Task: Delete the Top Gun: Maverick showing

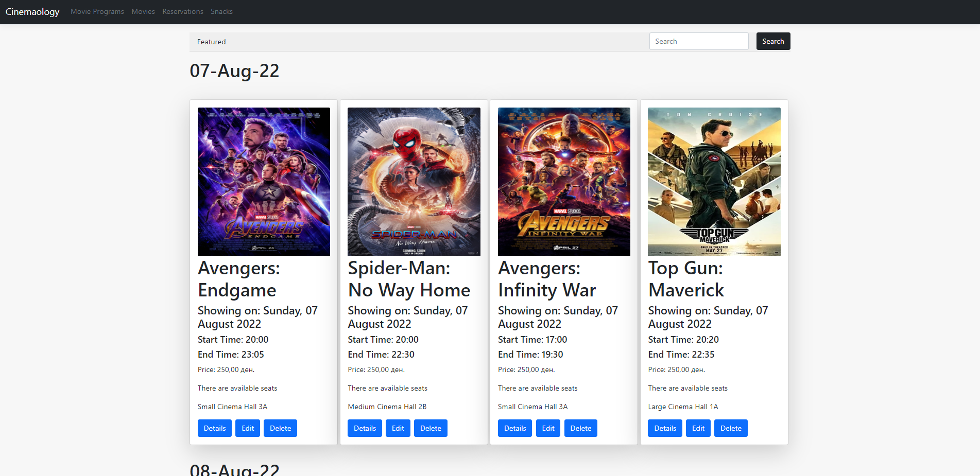Action: [x=731, y=428]
